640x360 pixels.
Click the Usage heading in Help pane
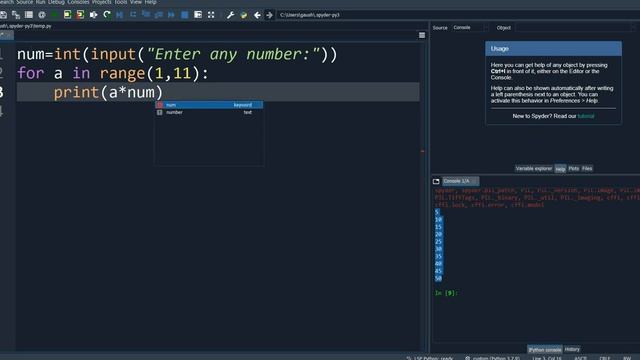[500, 49]
